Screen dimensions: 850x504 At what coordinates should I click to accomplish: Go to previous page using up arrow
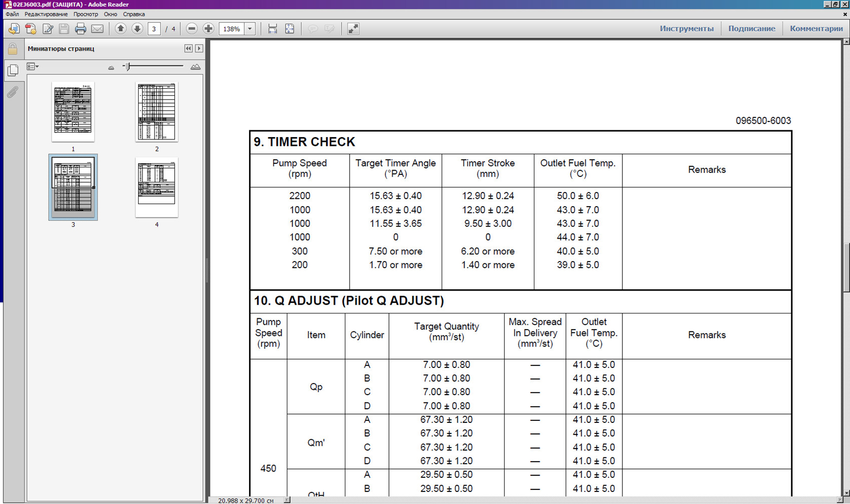click(121, 29)
